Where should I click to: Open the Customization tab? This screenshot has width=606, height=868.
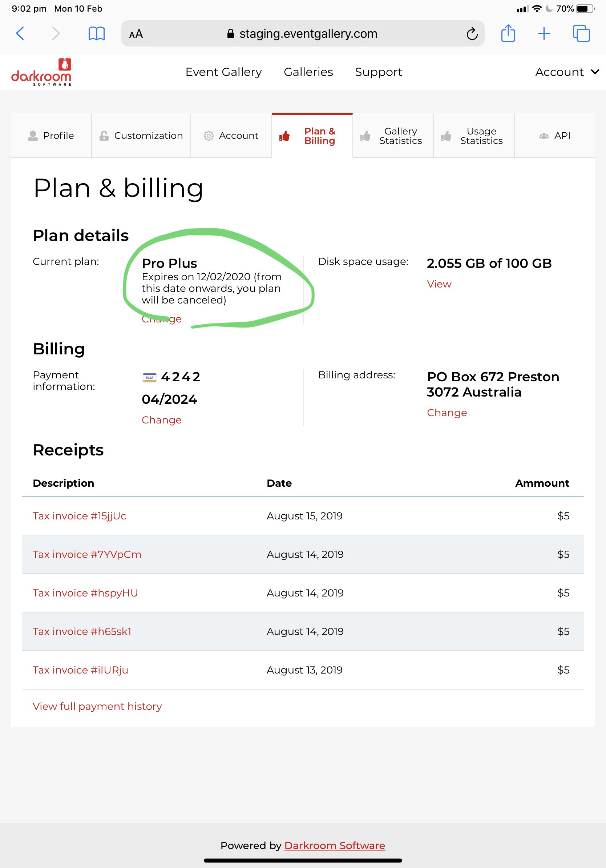pyautogui.click(x=141, y=135)
